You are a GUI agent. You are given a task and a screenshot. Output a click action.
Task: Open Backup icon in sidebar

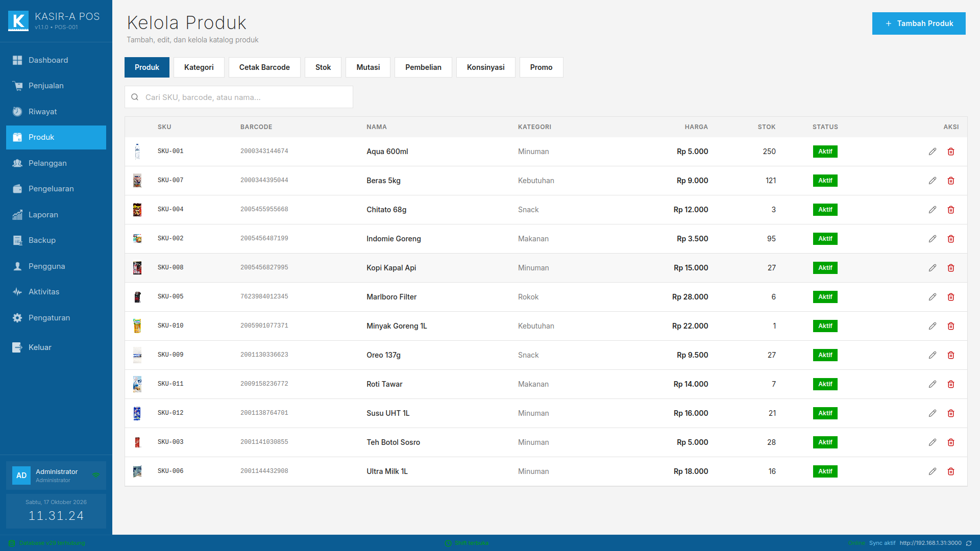[x=17, y=240]
